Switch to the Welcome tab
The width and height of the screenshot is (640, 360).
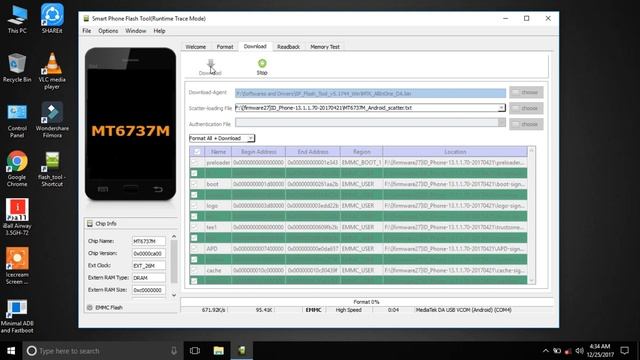pyautogui.click(x=196, y=47)
